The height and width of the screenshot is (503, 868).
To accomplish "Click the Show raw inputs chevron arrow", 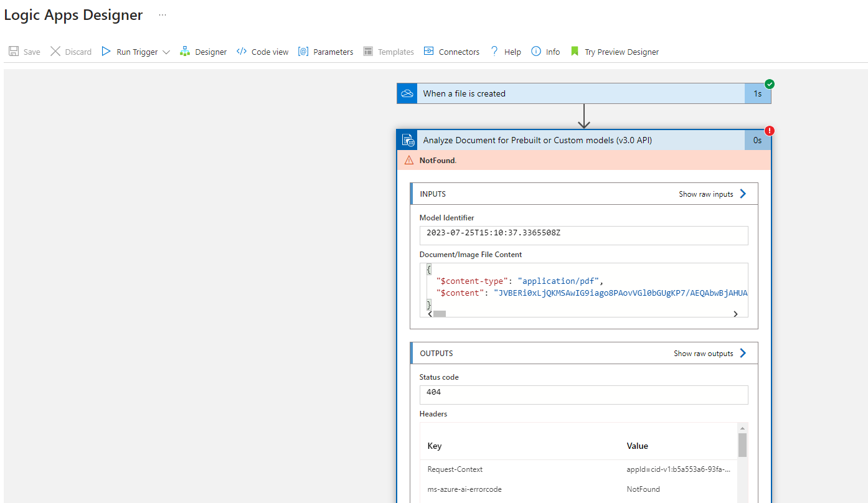I will pos(743,194).
